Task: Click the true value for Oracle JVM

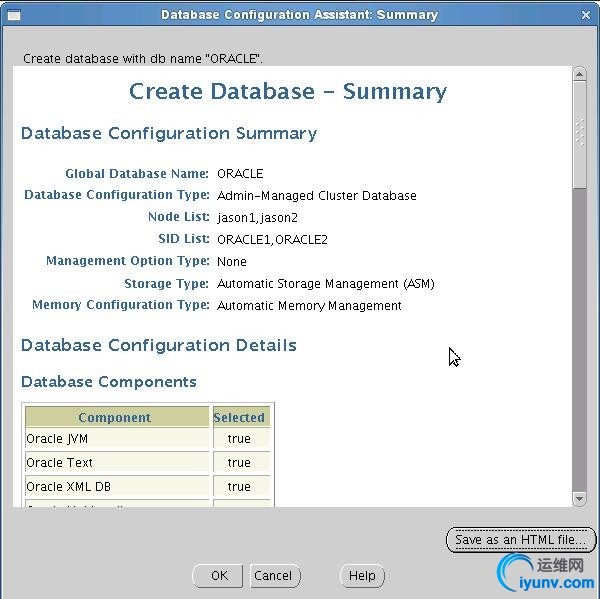Action: 241,439
